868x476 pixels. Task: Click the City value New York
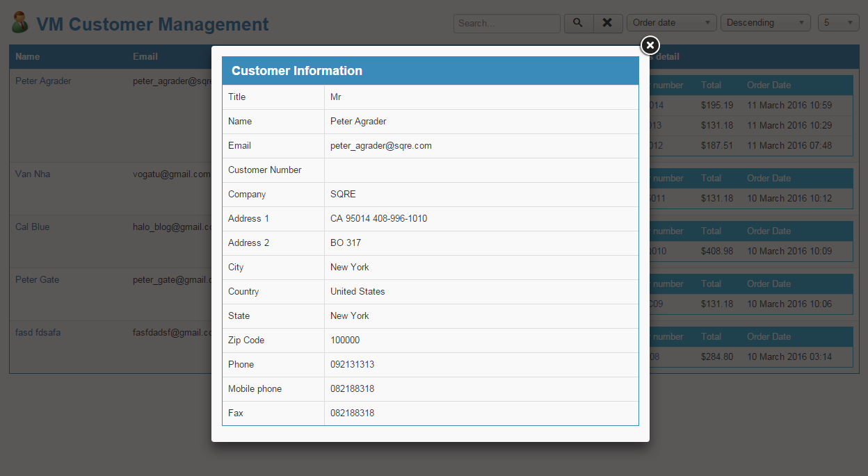[350, 267]
